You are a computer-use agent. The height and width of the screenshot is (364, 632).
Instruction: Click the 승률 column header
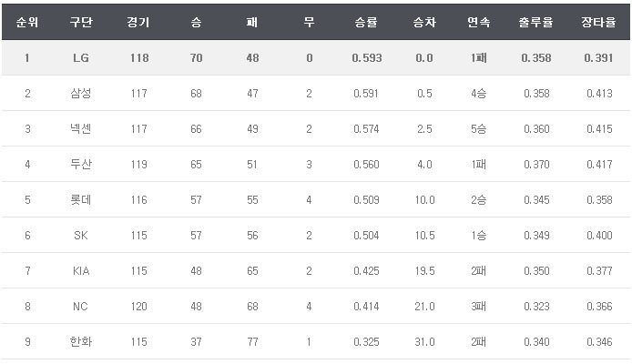[366, 22]
